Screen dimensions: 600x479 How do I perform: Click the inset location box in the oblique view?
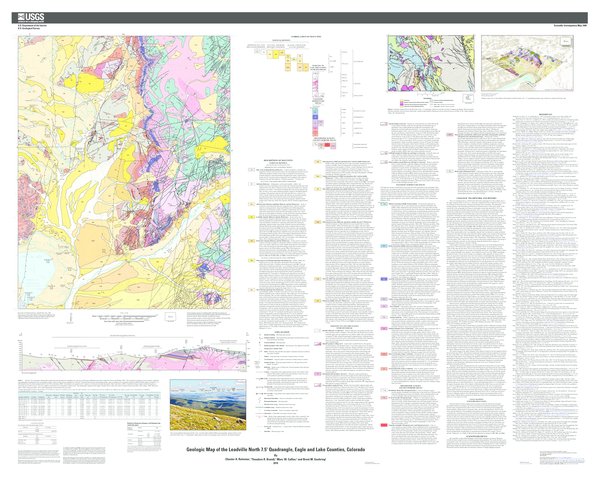[x=566, y=41]
